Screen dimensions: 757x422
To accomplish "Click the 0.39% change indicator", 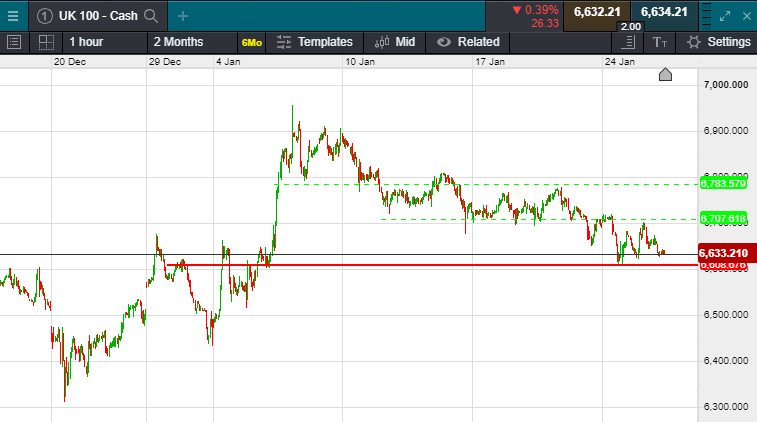I will (536, 10).
